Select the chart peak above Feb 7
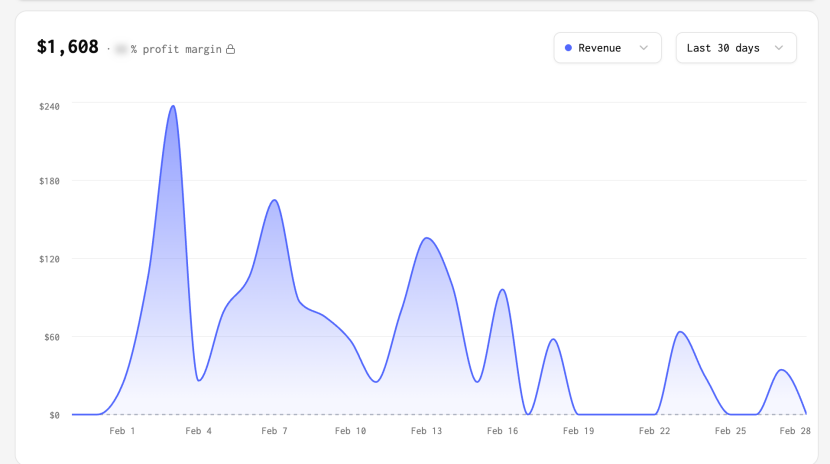830x464 pixels. [x=274, y=201]
